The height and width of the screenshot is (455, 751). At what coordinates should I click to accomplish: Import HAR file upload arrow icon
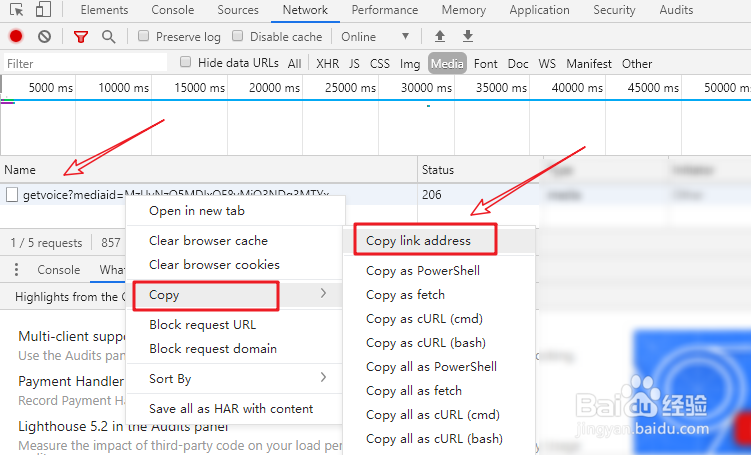[440, 36]
